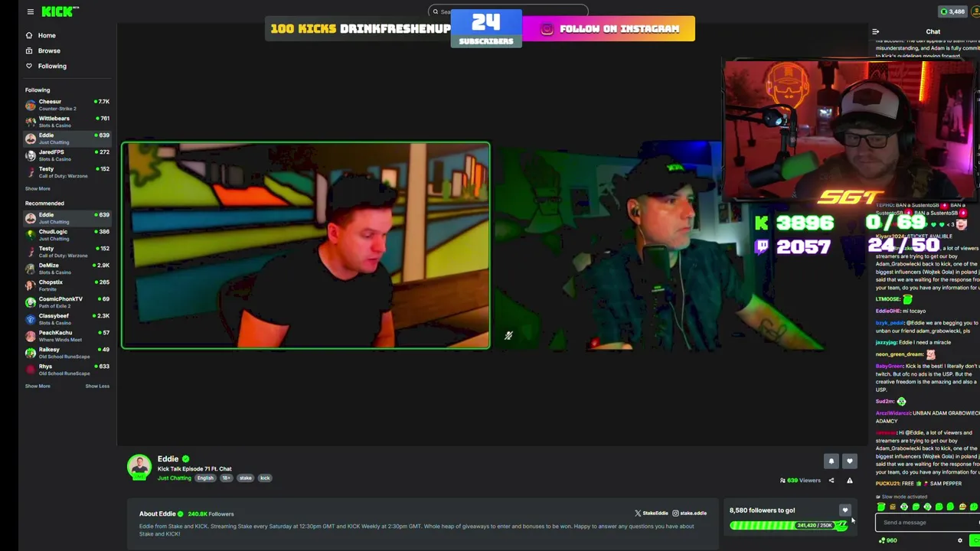Click Cheesur's channel avatar
This screenshot has height=551, width=980.
(30, 105)
